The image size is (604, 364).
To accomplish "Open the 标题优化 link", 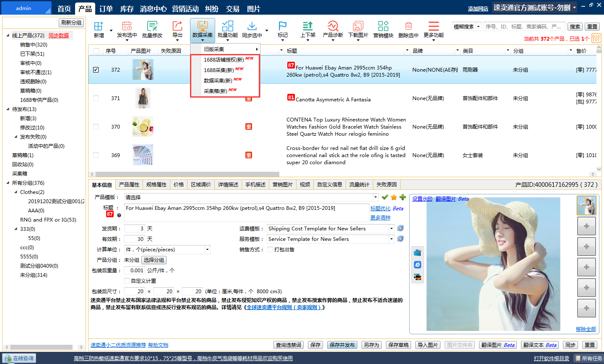I will [380, 208].
